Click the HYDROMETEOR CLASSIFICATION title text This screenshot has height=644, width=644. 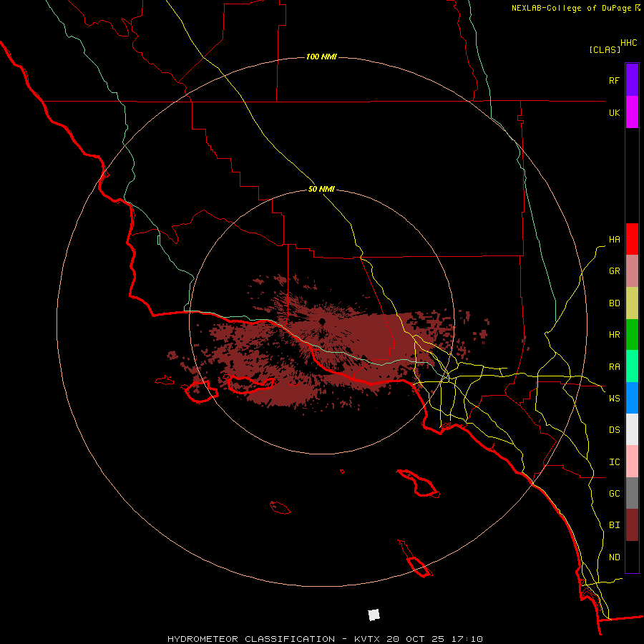[251, 639]
